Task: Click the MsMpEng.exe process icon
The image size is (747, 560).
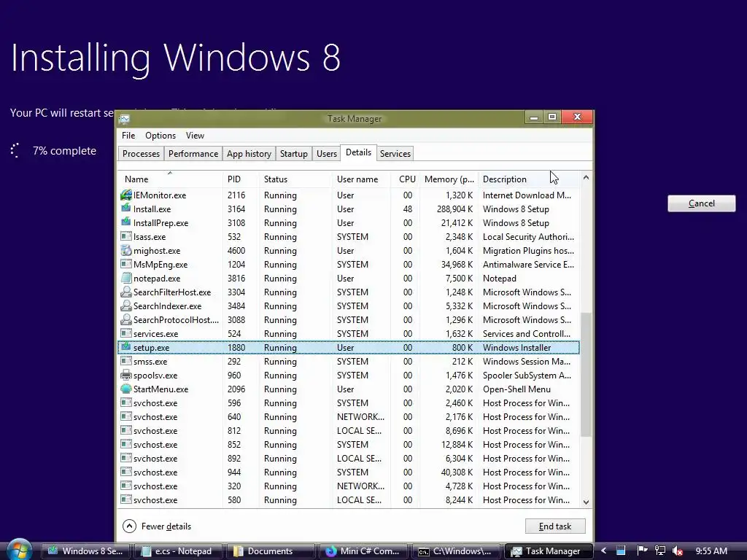Action: tap(126, 264)
